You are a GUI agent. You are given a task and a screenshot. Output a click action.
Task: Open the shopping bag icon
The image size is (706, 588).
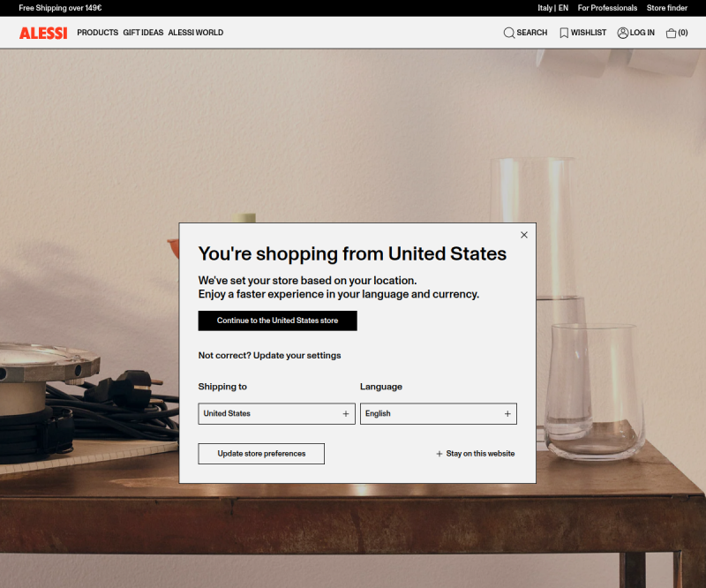click(671, 33)
